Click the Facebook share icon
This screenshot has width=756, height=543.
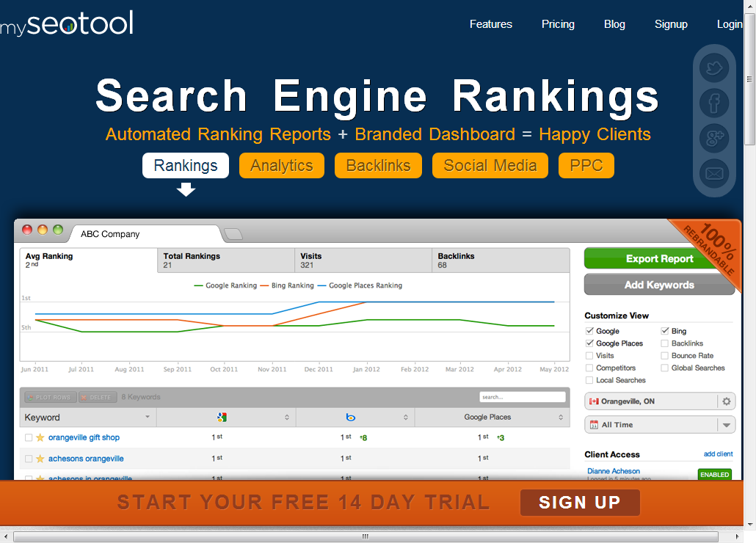[713, 103]
